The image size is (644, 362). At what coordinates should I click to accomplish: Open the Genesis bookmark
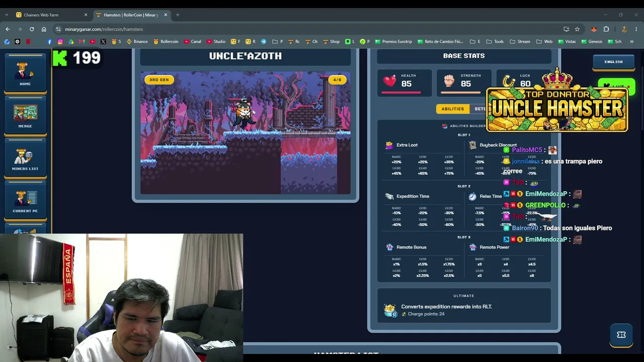click(591, 42)
